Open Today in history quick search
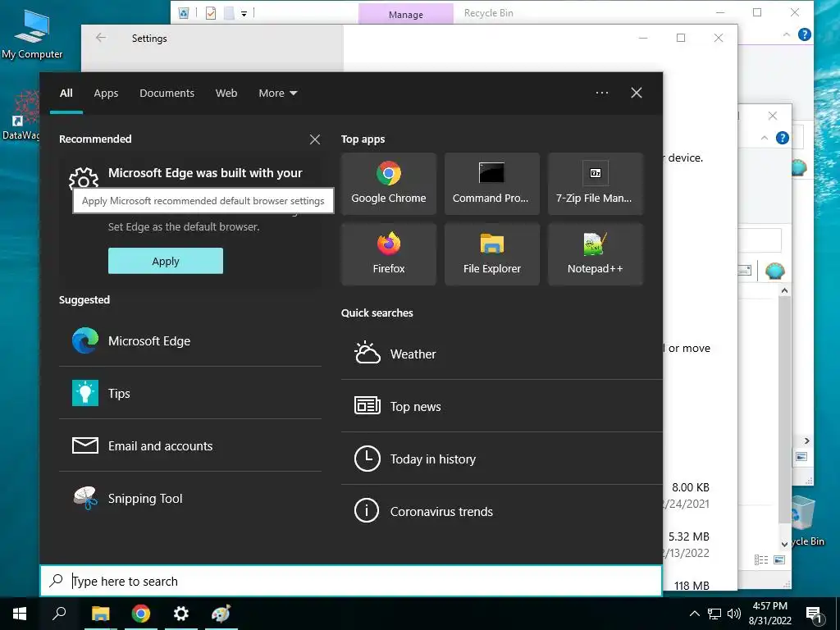 pyautogui.click(x=501, y=459)
